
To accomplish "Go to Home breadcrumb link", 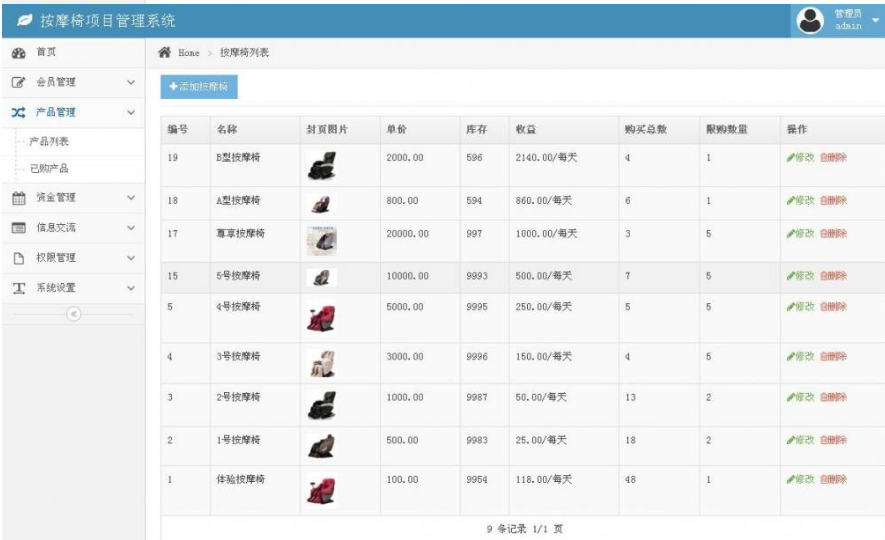I will tap(189, 52).
